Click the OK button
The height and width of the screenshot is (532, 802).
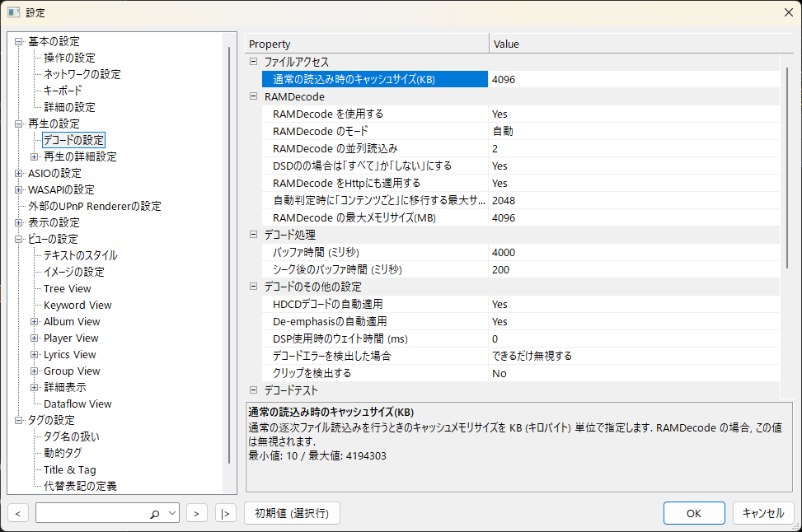(694, 513)
